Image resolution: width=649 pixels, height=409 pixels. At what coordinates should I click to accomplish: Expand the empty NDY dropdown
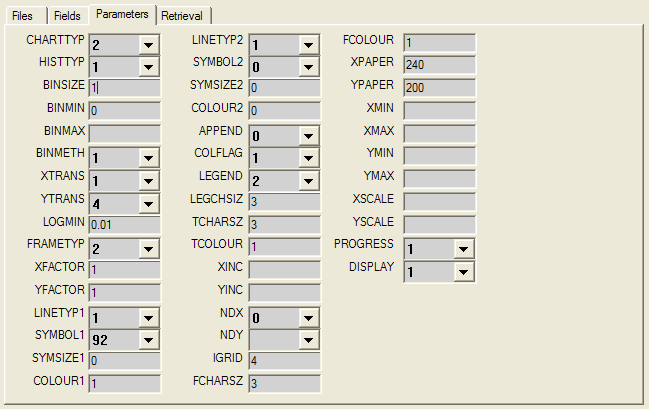coord(309,338)
